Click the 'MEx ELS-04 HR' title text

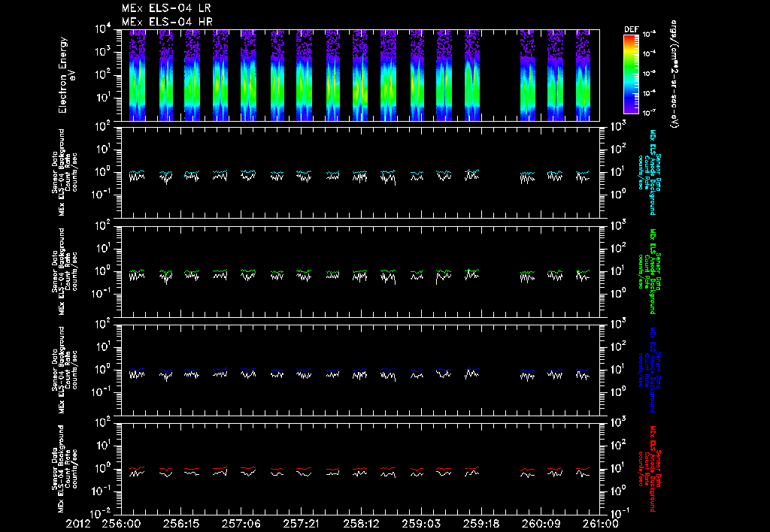167,22
